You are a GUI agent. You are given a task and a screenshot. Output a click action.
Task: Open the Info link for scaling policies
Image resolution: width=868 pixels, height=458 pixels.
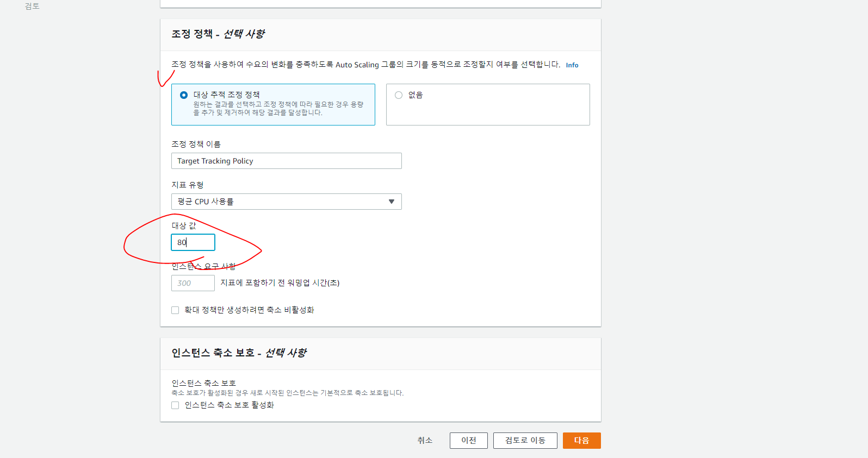[x=572, y=65]
